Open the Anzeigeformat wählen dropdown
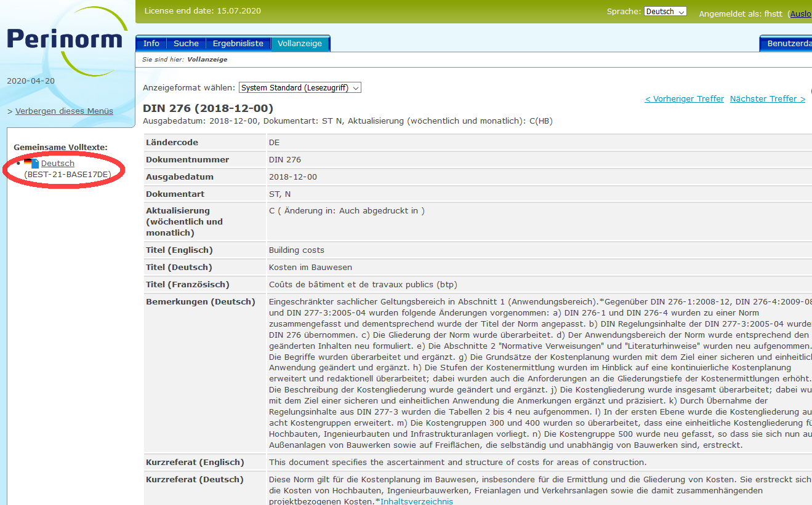812x505 pixels. 300,88
